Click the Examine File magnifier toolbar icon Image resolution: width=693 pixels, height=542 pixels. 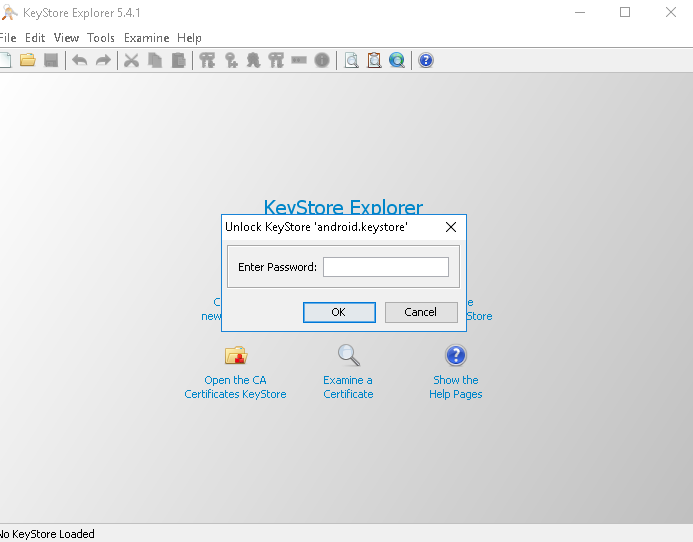pos(352,60)
